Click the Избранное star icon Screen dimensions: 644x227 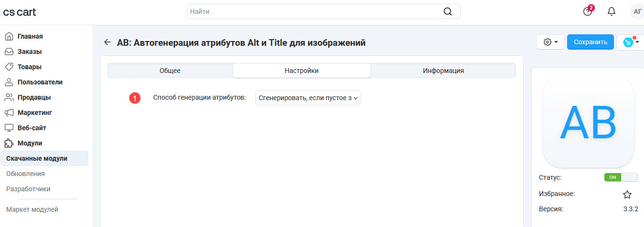[x=627, y=194]
